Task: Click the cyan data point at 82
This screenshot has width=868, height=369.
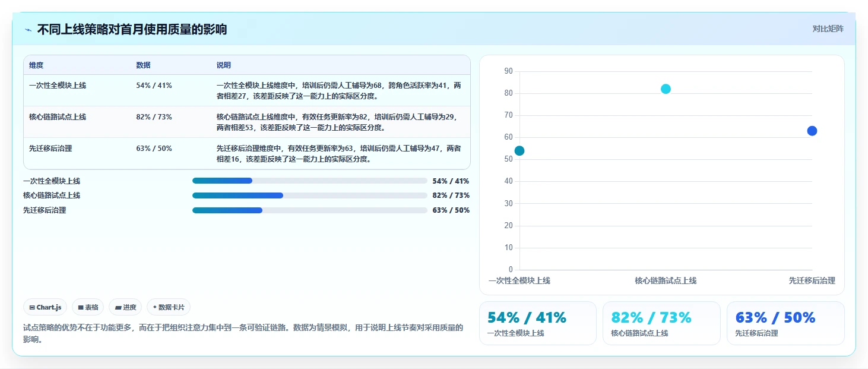Action: [x=666, y=89]
